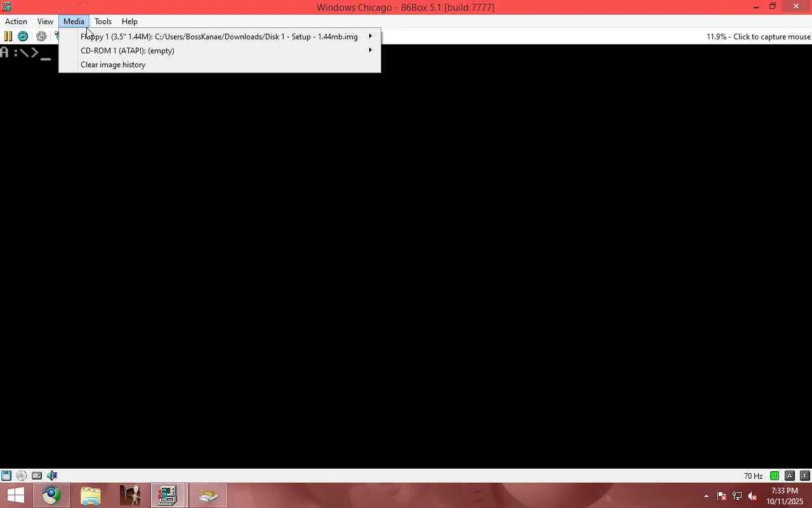Click the teal hard reset toolbar icon
Viewport: 812px width, 508px height.
(x=23, y=37)
